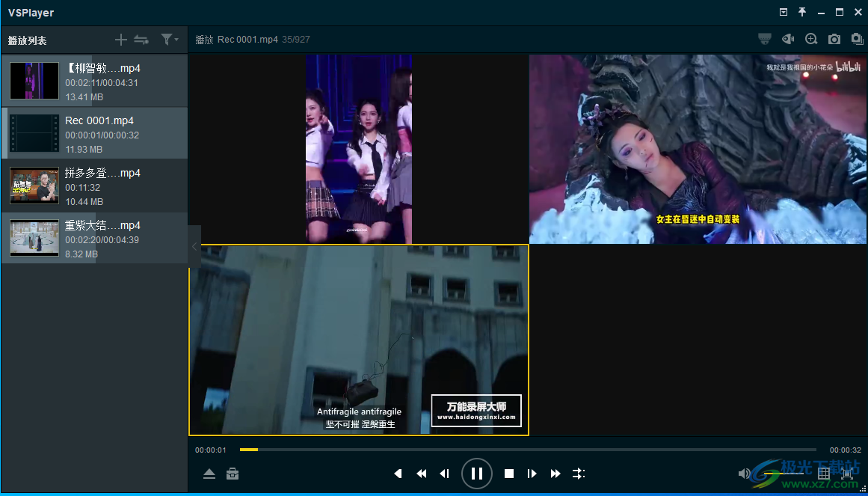The image size is (868, 496).
Task: Click the add file plus icon in playlist
Action: click(121, 40)
